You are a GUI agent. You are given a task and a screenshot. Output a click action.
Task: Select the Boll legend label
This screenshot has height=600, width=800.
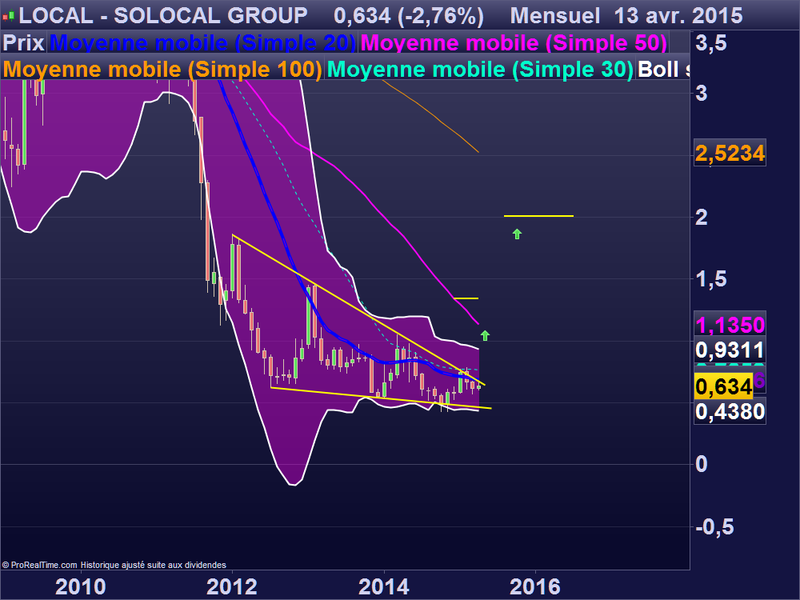click(x=663, y=69)
